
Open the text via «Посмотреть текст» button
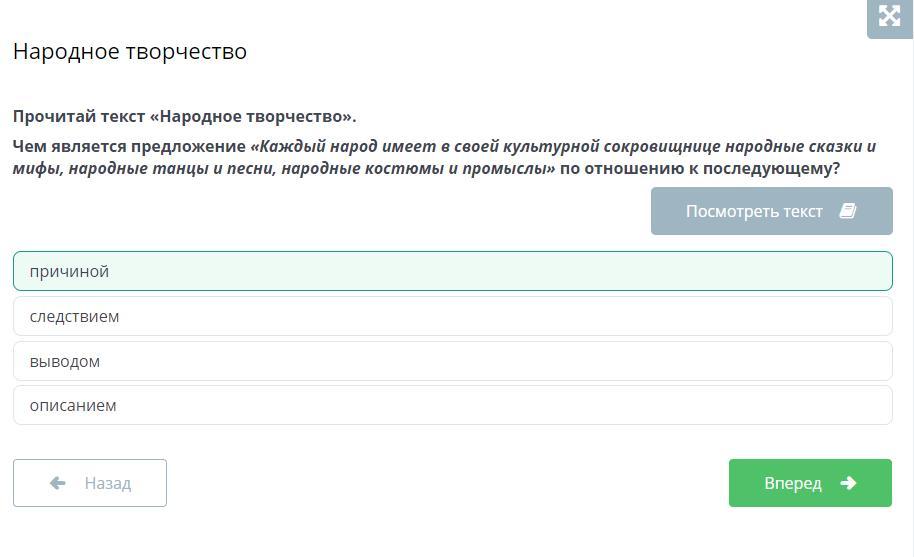point(771,211)
